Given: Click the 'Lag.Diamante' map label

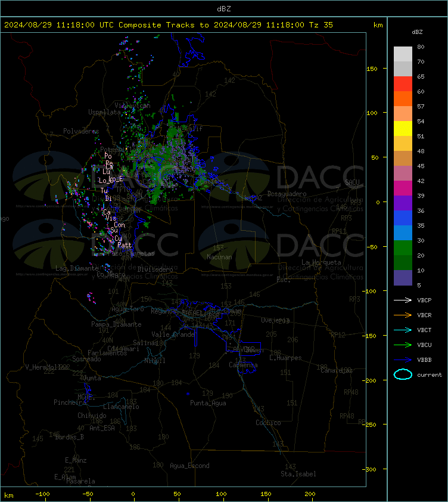Looking at the screenshot, I should 77,268.
